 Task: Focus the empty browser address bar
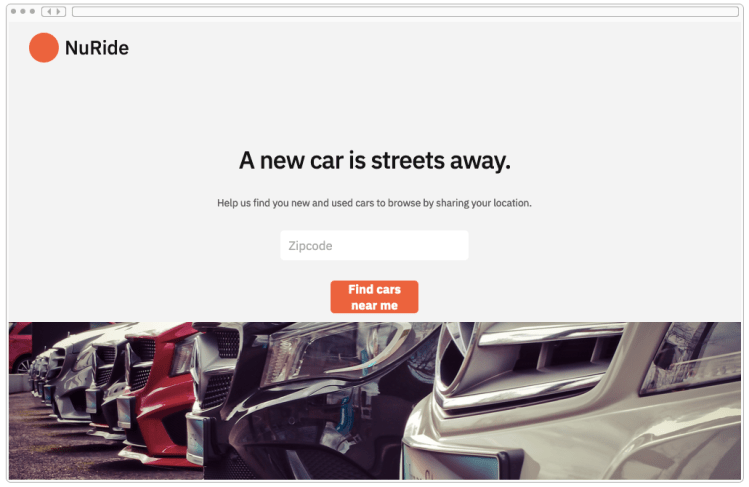[405, 11]
